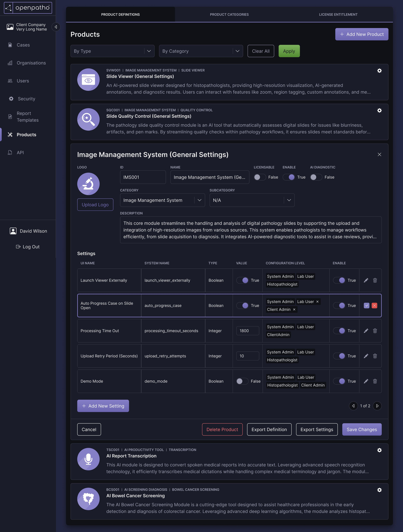The width and height of the screenshot is (403, 532).
Task: Click Export Definition button
Action: (x=269, y=429)
